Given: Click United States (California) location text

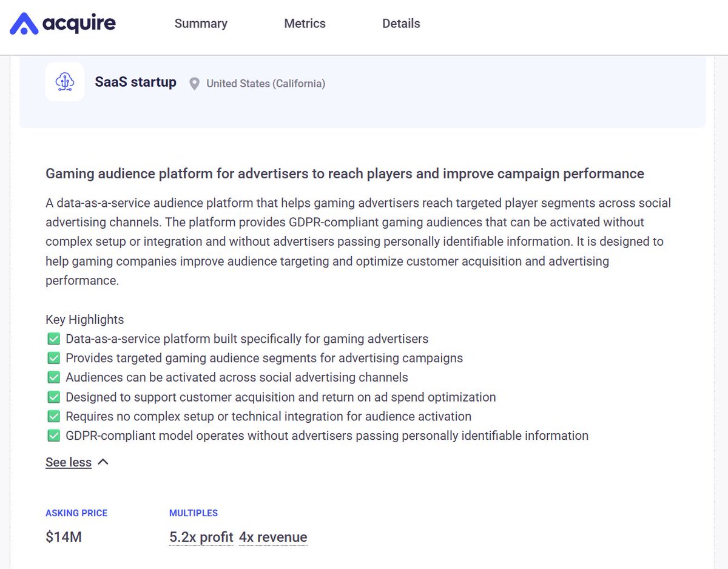Looking at the screenshot, I should pos(266,84).
